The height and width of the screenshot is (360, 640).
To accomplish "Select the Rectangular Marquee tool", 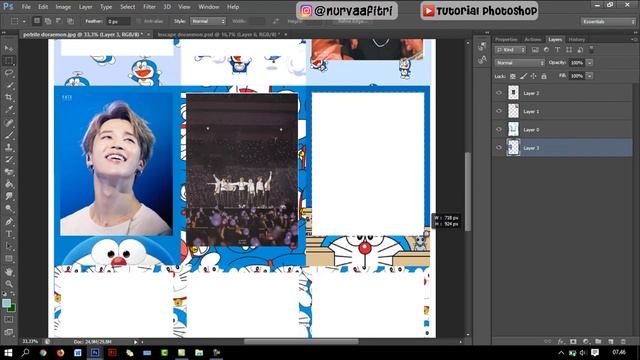I will [9, 61].
